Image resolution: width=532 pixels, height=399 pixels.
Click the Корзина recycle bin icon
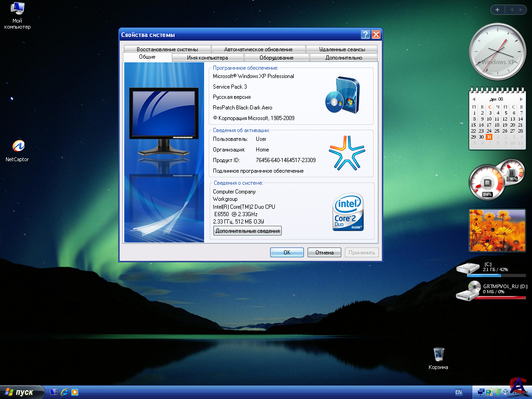[x=438, y=355]
